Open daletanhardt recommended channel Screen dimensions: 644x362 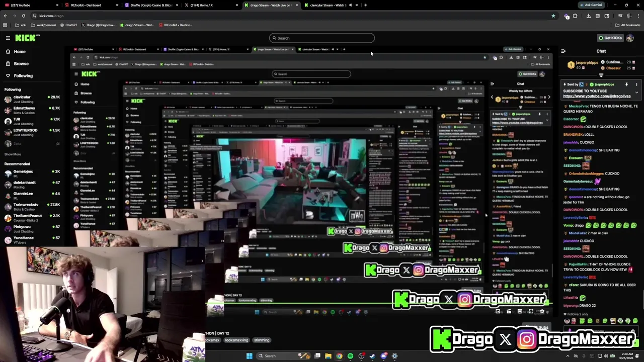(x=31, y=185)
